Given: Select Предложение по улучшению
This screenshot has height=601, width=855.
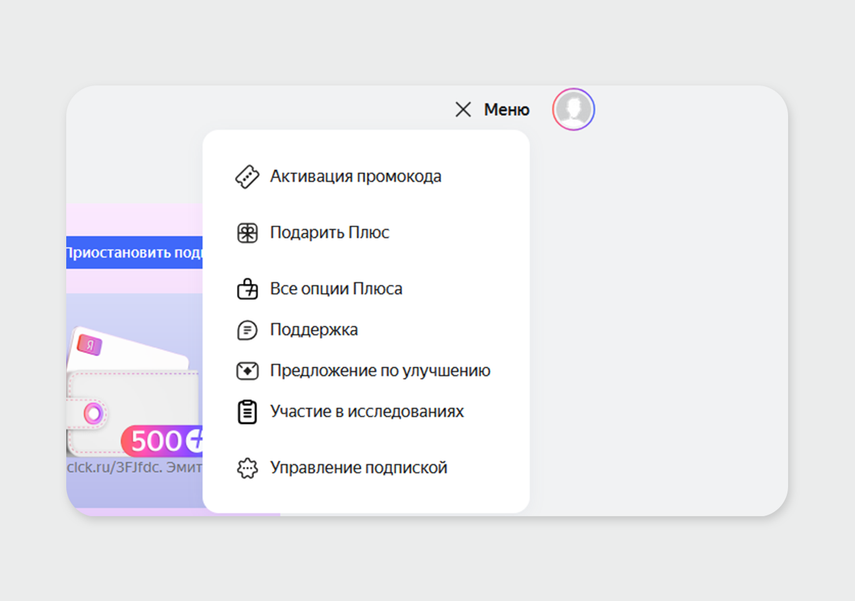Looking at the screenshot, I should coord(380,371).
